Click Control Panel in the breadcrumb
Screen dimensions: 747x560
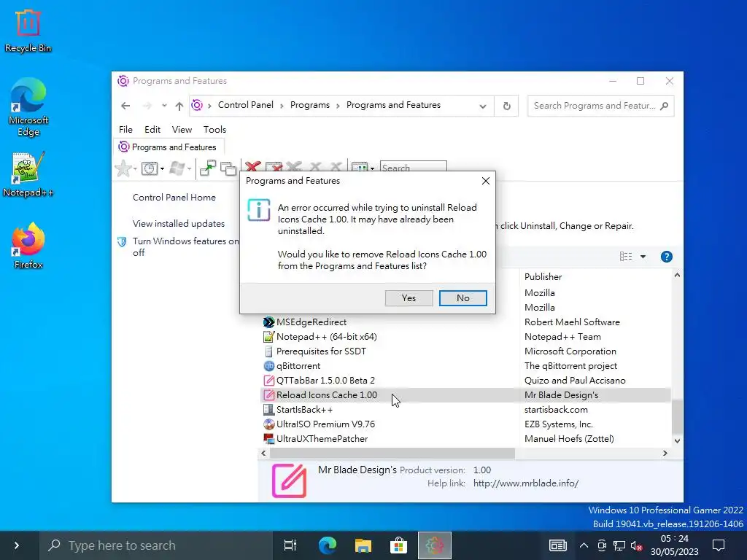coord(245,105)
